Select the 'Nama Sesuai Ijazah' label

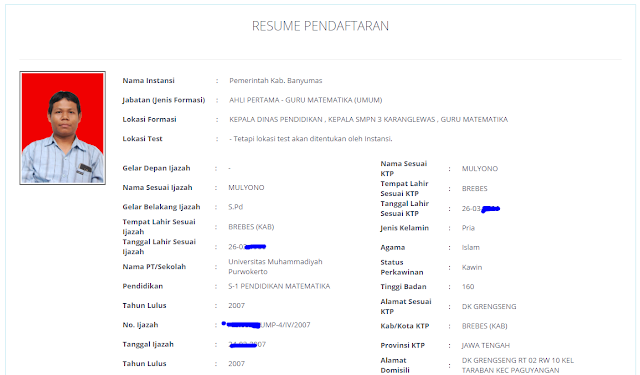[x=157, y=188]
